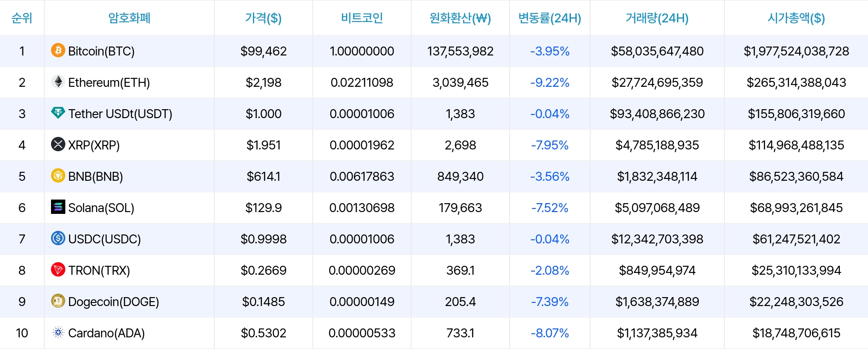Select Solana's -7.52% change value

click(549, 208)
